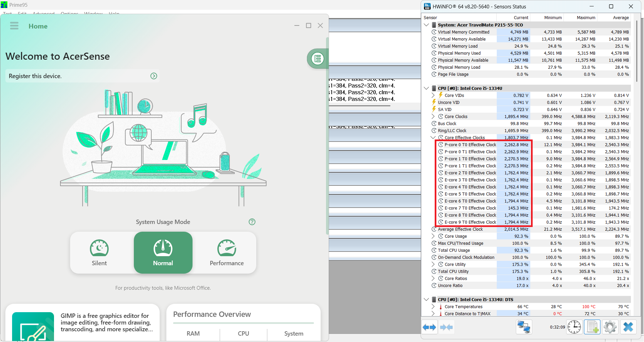Click the SA VID lightning icon
Viewport: 644px width, 342px height.
pyautogui.click(x=434, y=109)
